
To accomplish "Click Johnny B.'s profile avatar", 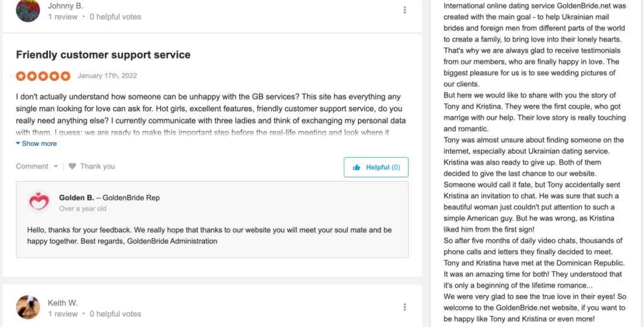I will click(28, 11).
